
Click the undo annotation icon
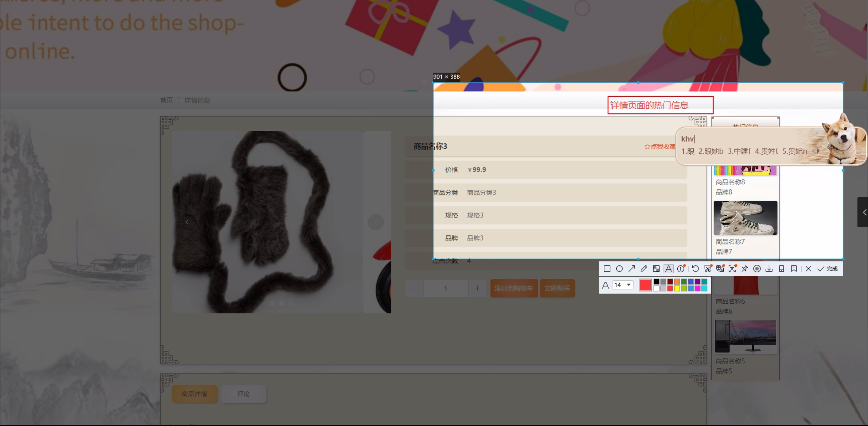(695, 269)
